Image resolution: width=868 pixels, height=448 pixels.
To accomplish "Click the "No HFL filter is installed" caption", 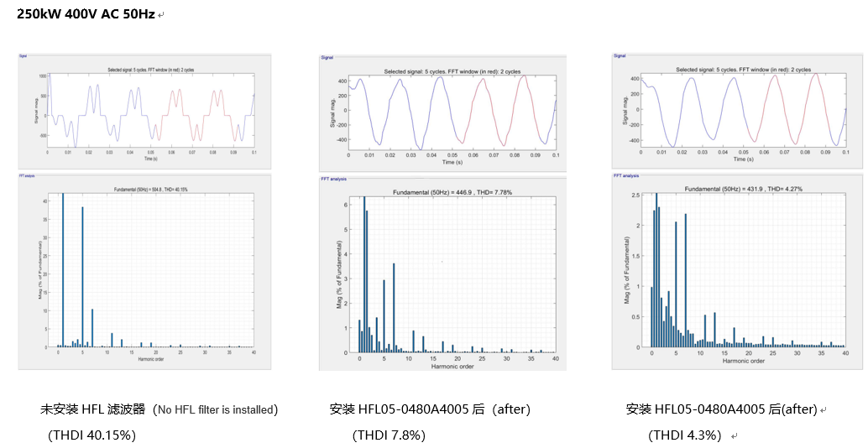I will (214, 409).
